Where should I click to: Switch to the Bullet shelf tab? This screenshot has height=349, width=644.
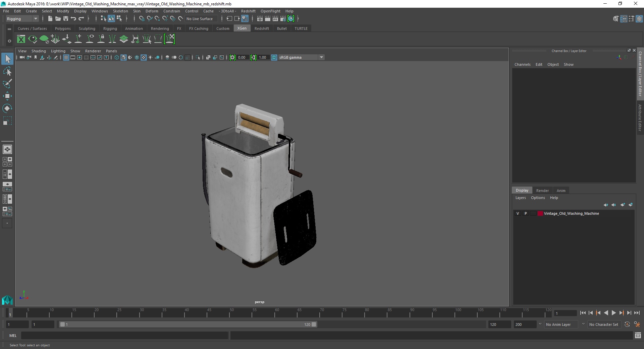coord(282,29)
